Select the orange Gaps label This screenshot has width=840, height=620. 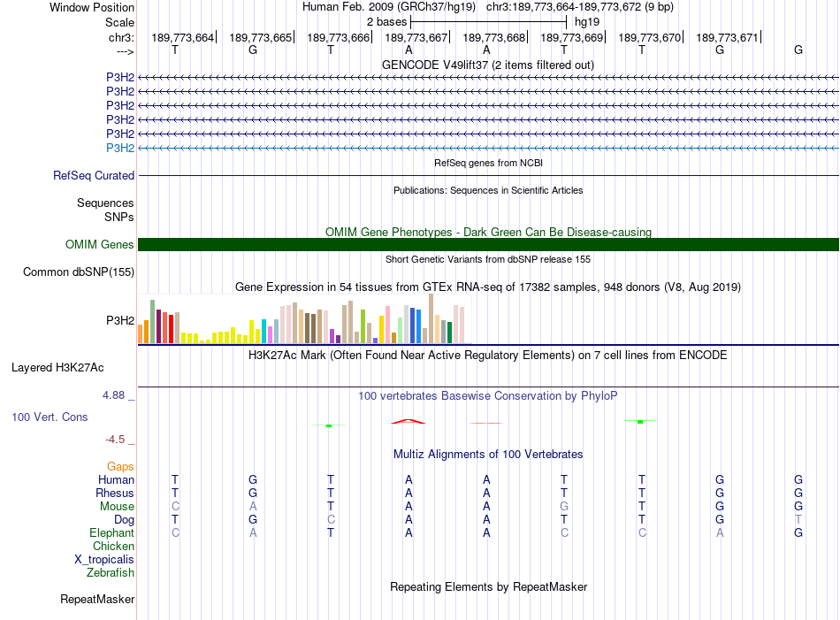[x=120, y=466]
